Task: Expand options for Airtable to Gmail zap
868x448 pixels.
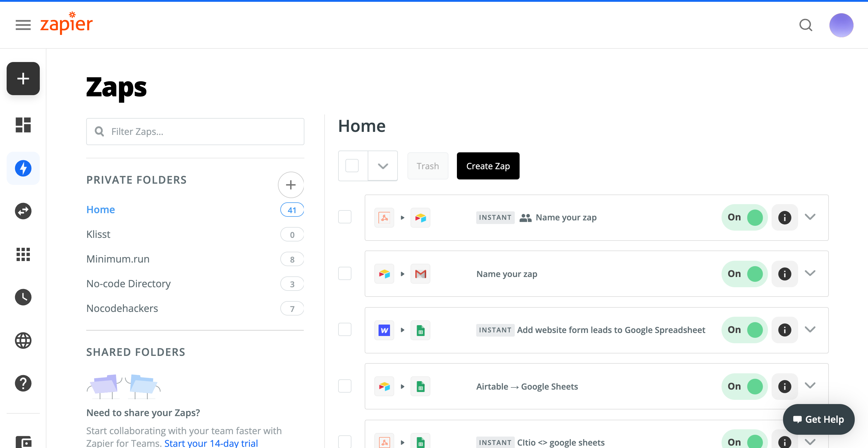Action: click(810, 273)
